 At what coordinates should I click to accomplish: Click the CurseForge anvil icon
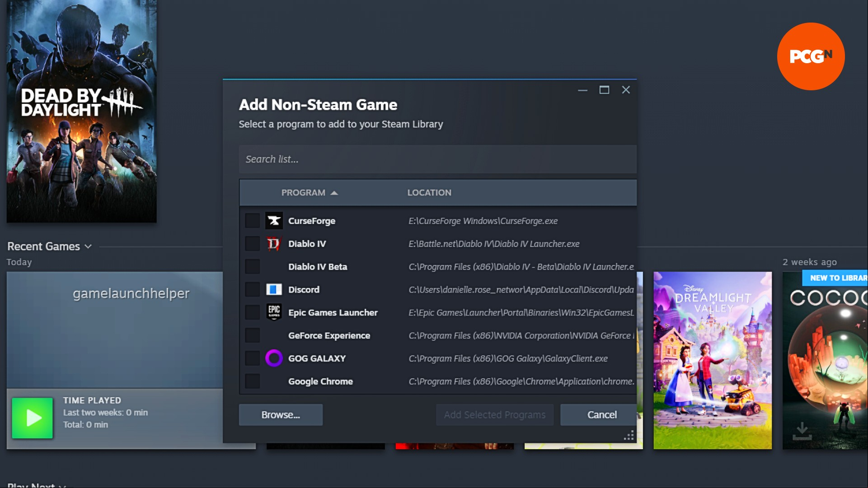274,221
